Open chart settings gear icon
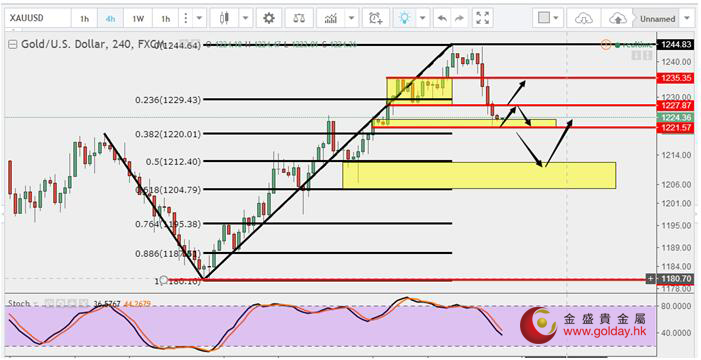Viewport: 701px width, 360px height. click(x=269, y=18)
